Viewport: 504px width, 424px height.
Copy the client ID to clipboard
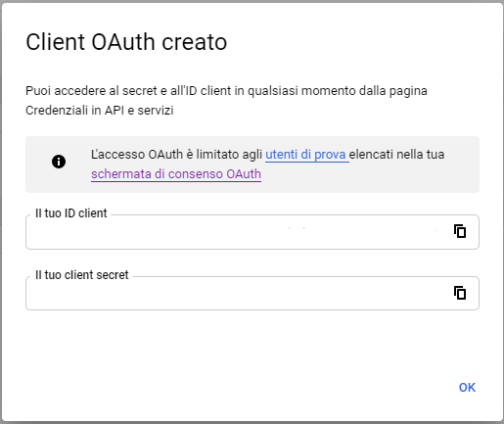(460, 231)
